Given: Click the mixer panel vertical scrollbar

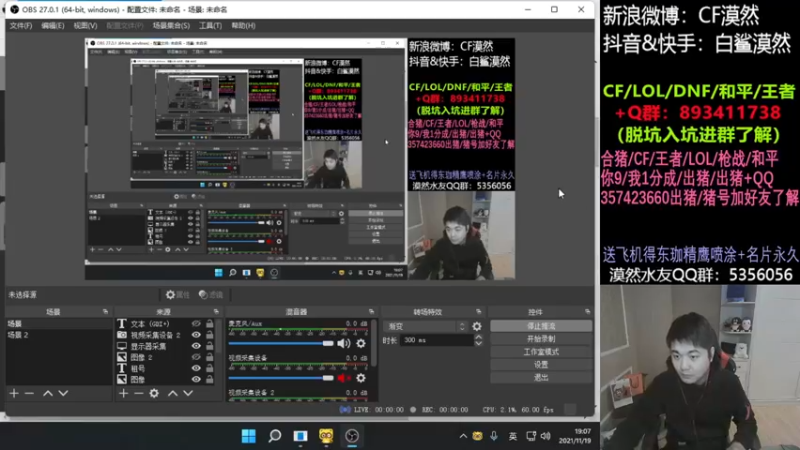Looking at the screenshot, I should 374,343.
